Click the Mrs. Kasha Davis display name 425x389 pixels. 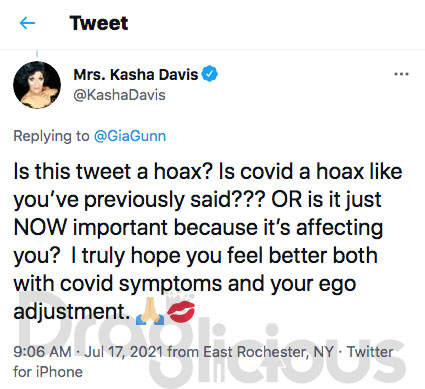pos(136,74)
